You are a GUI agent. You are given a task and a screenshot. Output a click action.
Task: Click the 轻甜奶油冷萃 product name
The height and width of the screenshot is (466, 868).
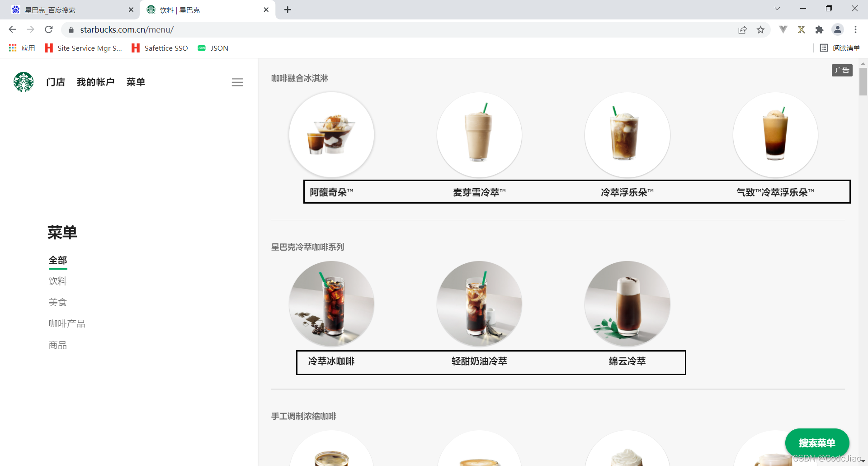coord(479,361)
